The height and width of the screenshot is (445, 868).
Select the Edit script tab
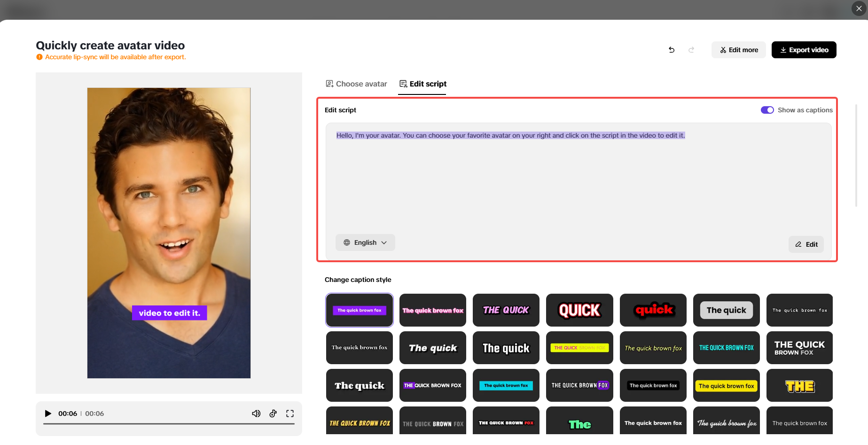point(422,84)
